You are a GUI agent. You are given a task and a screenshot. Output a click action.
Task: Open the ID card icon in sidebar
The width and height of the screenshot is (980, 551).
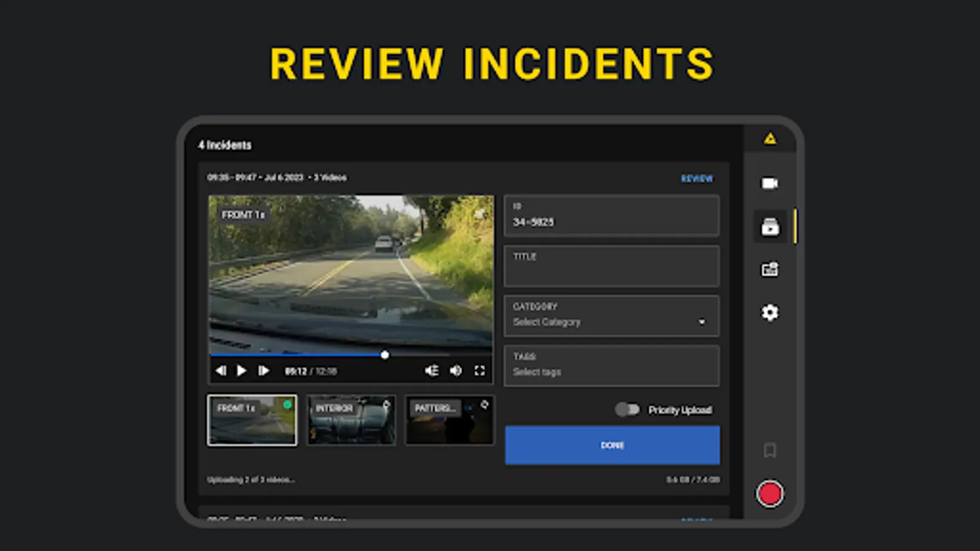770,269
